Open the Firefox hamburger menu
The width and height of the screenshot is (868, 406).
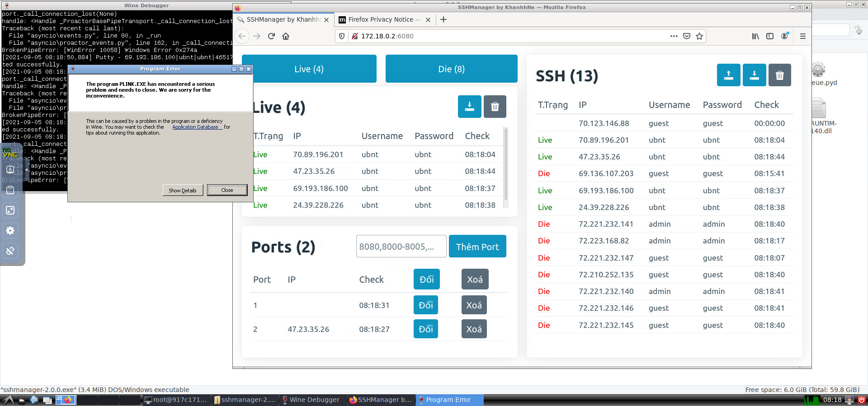point(803,36)
